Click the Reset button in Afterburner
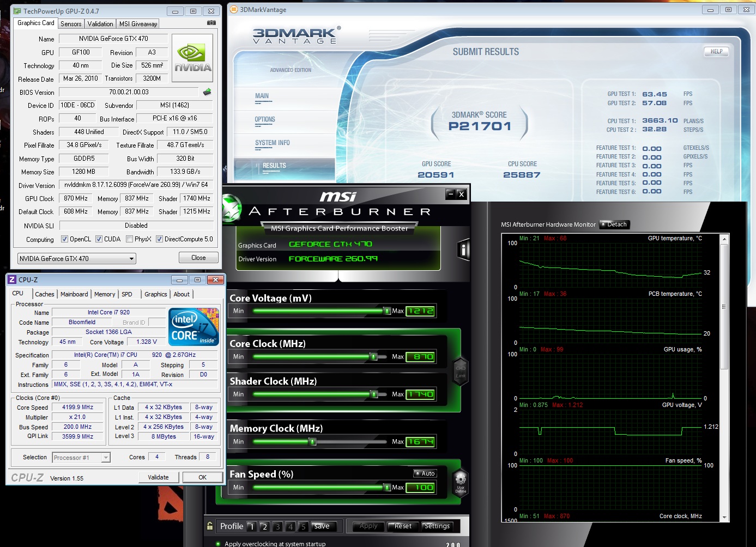Viewport: 756px width, 547px height. (x=402, y=526)
